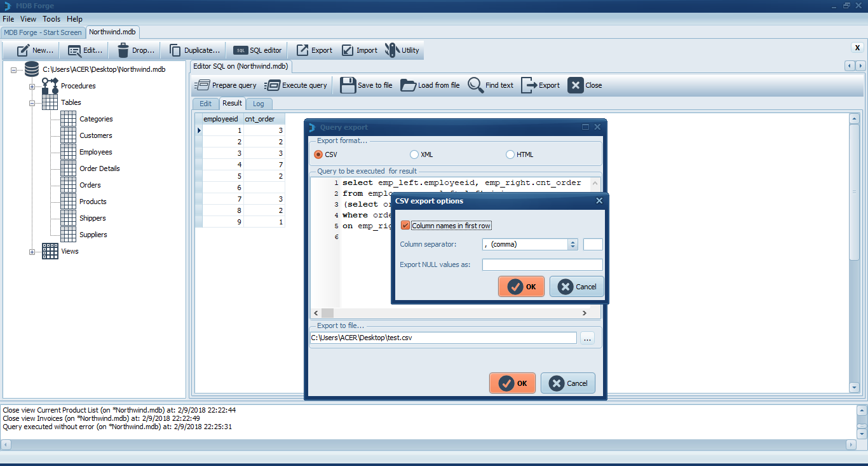Open the Tools menu
This screenshot has width=868, height=466.
(x=51, y=19)
